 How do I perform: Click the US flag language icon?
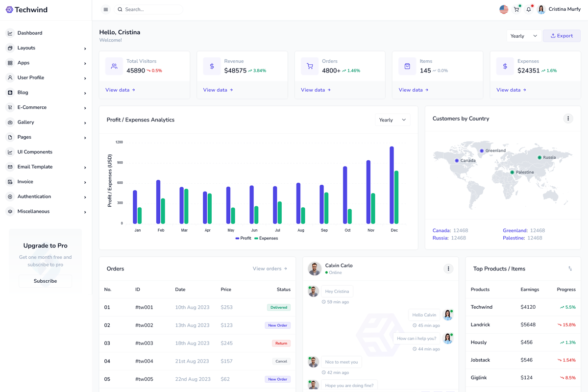(504, 9)
